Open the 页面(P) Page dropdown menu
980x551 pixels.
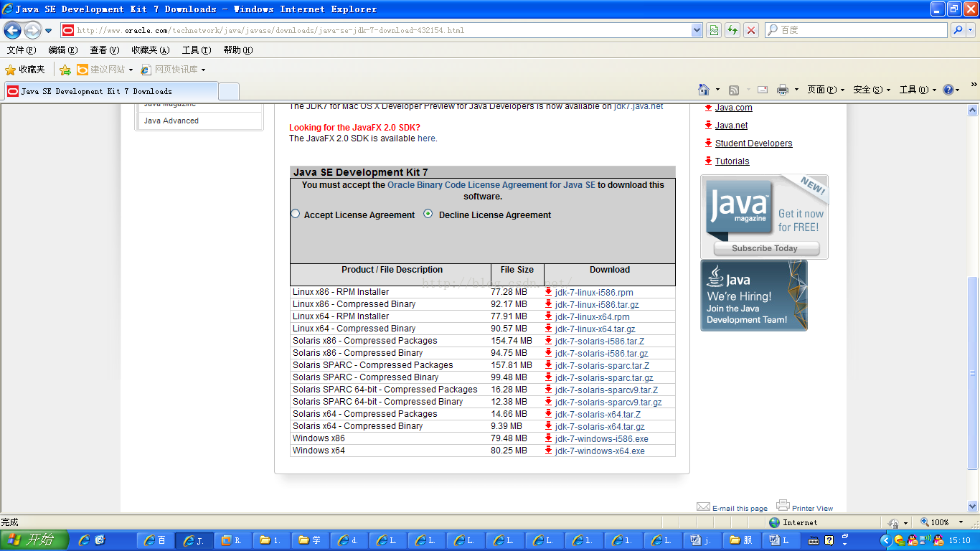coord(825,90)
